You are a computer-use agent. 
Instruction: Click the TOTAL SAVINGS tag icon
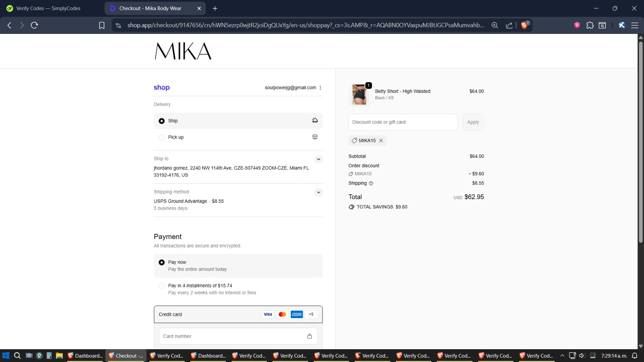pyautogui.click(x=352, y=207)
